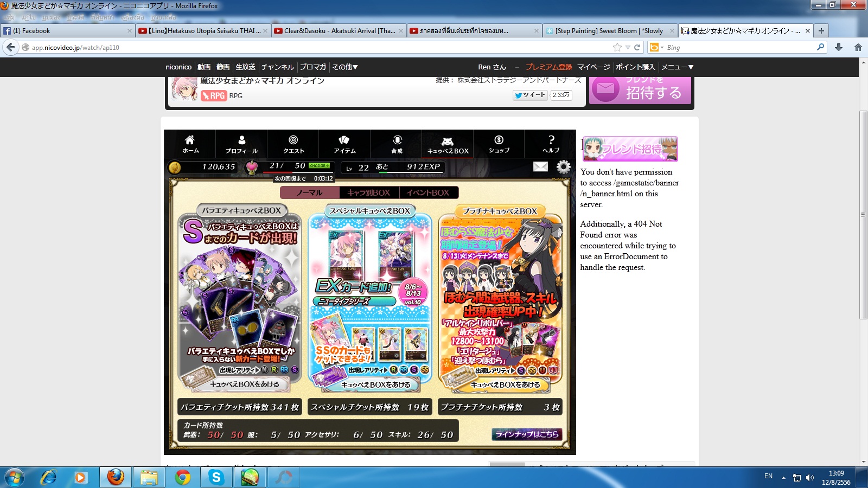Open the Quest target icon
Image resolution: width=868 pixels, height=488 pixels.
293,144
